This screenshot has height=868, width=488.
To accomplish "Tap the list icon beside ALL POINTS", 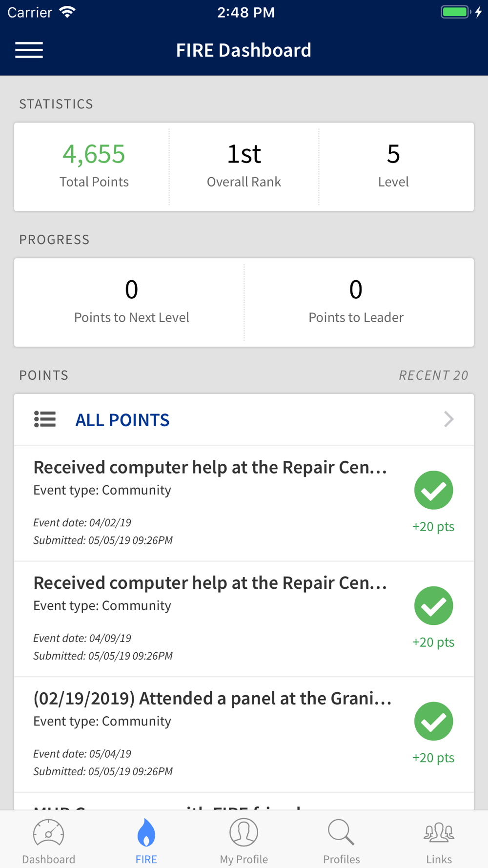I will coord(45,419).
